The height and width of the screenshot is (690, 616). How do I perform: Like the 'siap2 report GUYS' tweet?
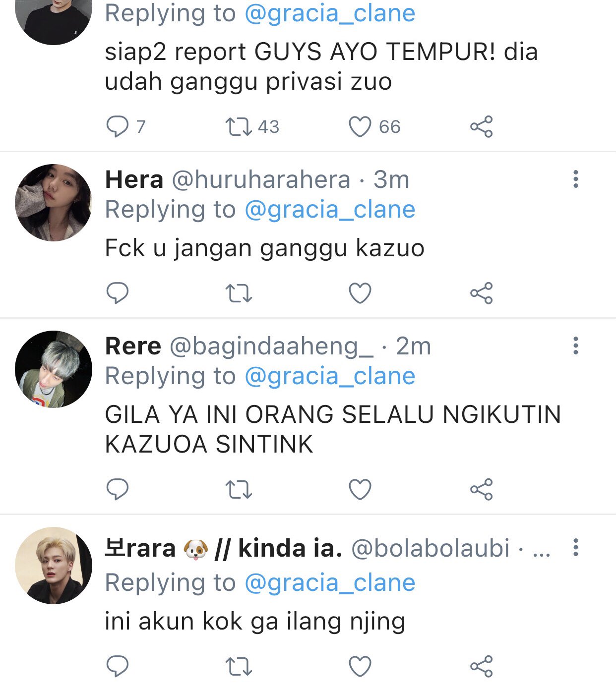pos(360,127)
